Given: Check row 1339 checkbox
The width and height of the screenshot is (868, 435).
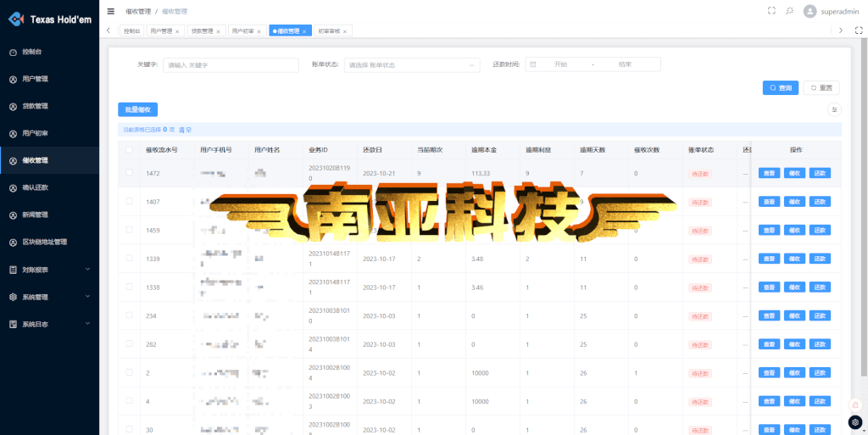Looking at the screenshot, I should (x=129, y=258).
